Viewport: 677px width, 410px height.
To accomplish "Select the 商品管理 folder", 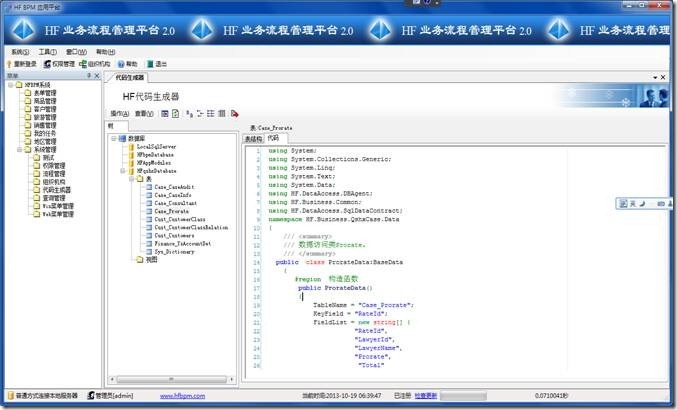I will point(41,101).
